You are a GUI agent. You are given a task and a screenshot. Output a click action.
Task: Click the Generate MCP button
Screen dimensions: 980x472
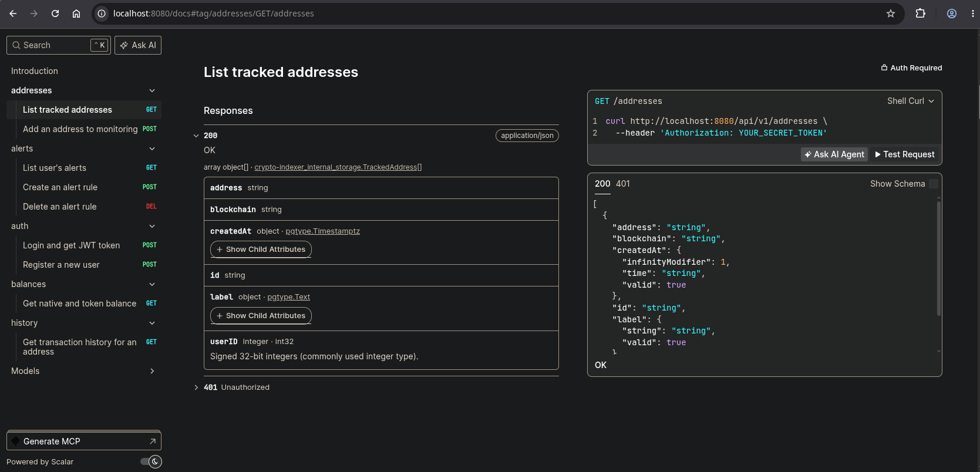pos(84,441)
